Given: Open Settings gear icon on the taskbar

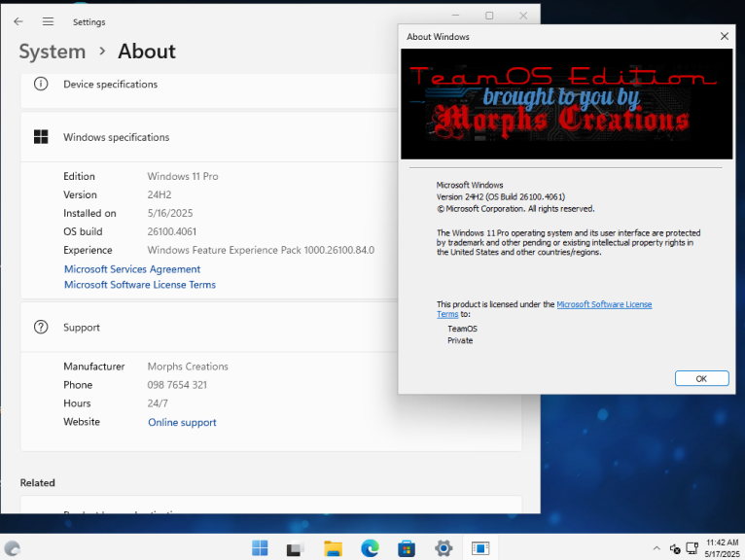Looking at the screenshot, I should click(443, 548).
